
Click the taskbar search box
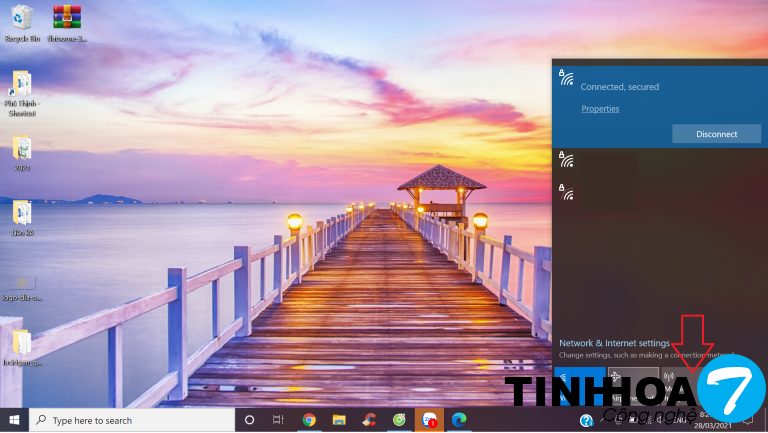tap(132, 420)
